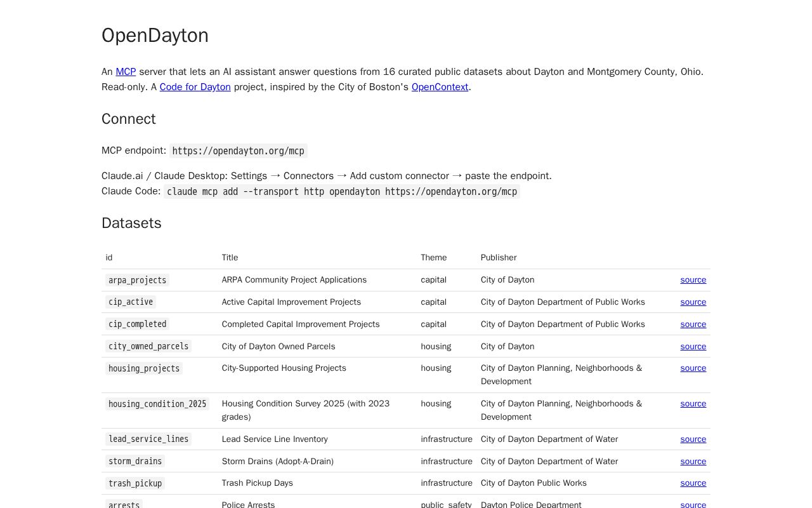
Task: Follow the Code for Dayton link
Action: click(x=195, y=87)
